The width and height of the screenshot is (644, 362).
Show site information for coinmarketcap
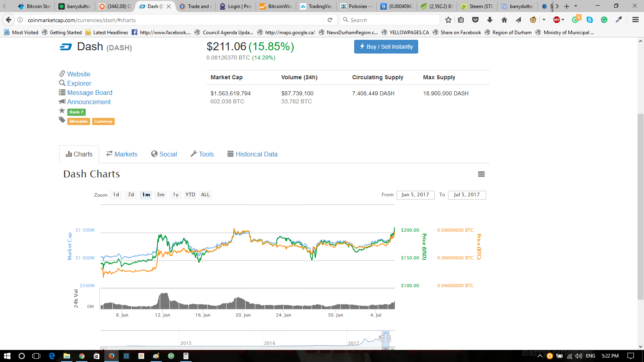pyautogui.click(x=20, y=20)
